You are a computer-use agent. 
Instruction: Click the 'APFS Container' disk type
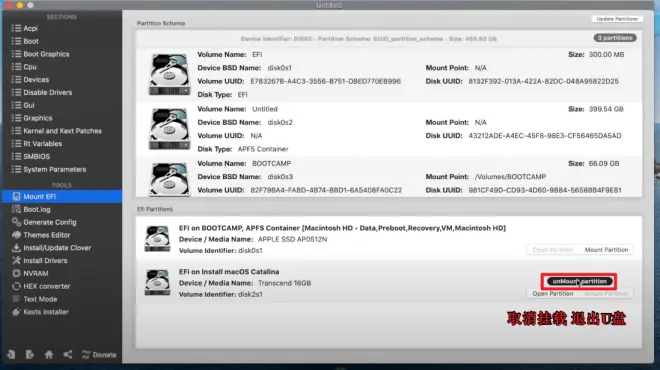[x=263, y=149]
